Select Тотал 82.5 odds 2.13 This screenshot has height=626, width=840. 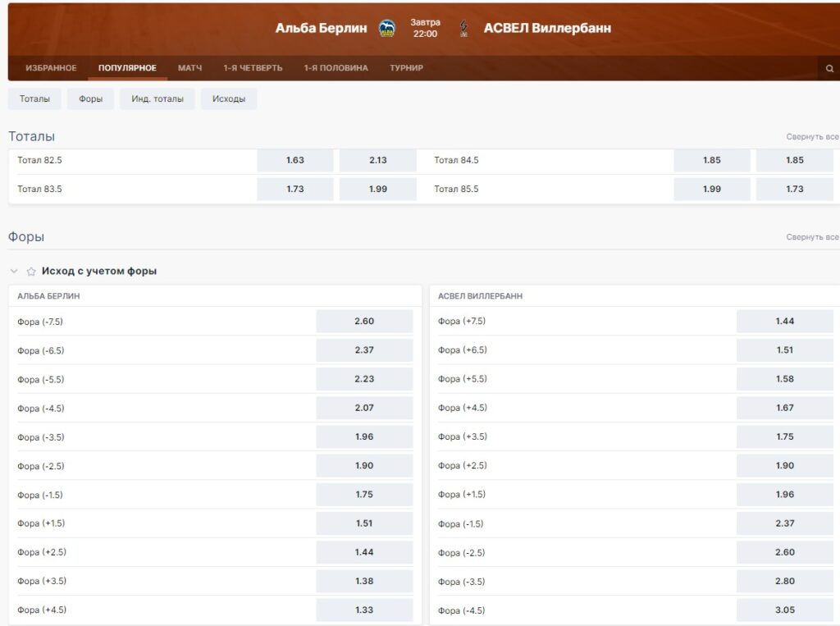(x=377, y=160)
